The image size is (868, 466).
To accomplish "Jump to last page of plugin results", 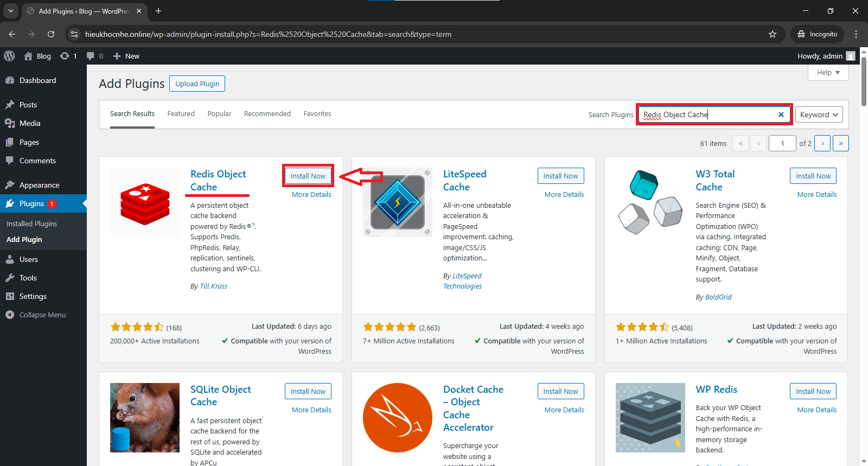I will [840, 143].
